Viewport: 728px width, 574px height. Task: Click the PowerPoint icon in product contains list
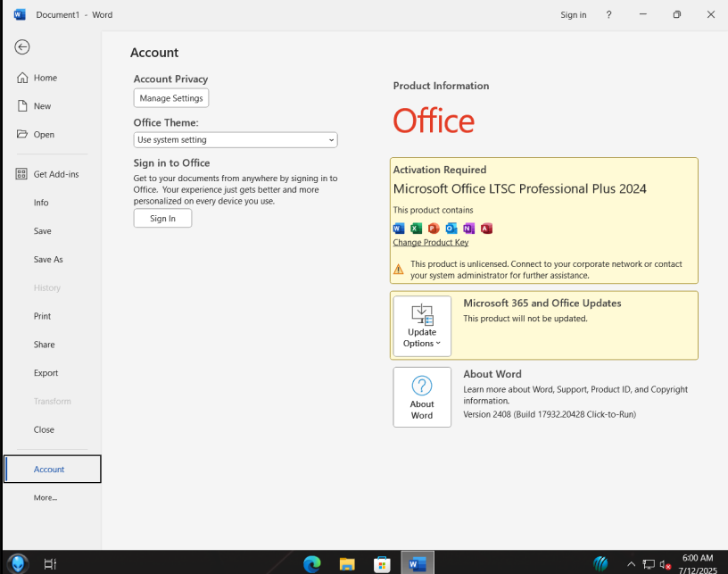pos(434,228)
